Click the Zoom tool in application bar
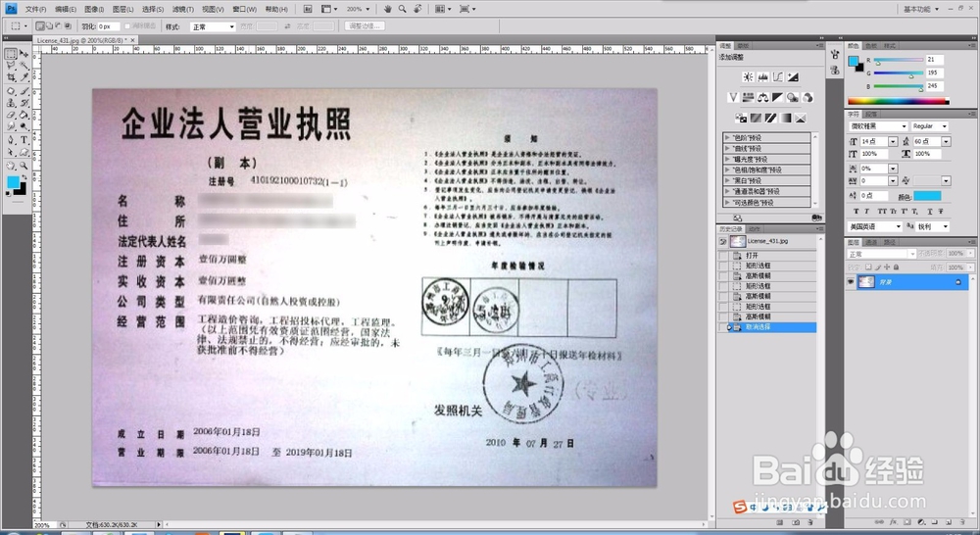 coord(403,9)
